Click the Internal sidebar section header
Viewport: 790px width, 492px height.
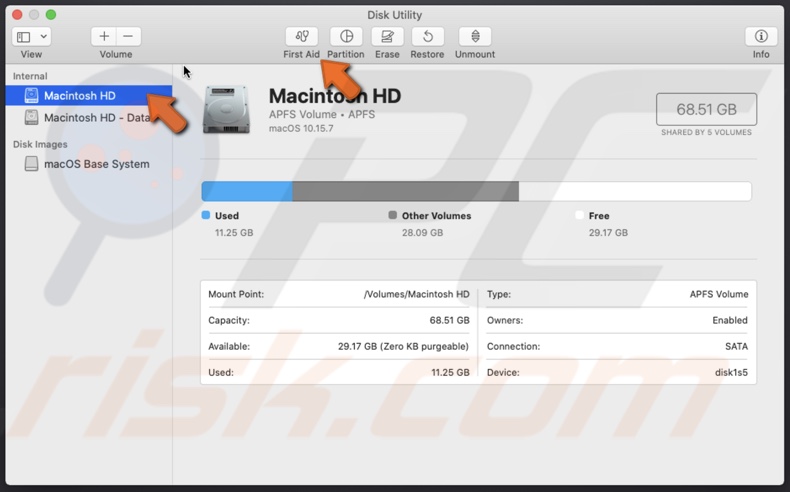coord(30,76)
